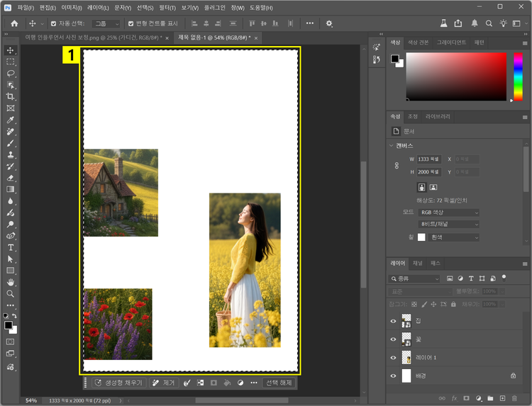Click the 선택 해제 button
The image size is (532, 406).
pos(278,383)
